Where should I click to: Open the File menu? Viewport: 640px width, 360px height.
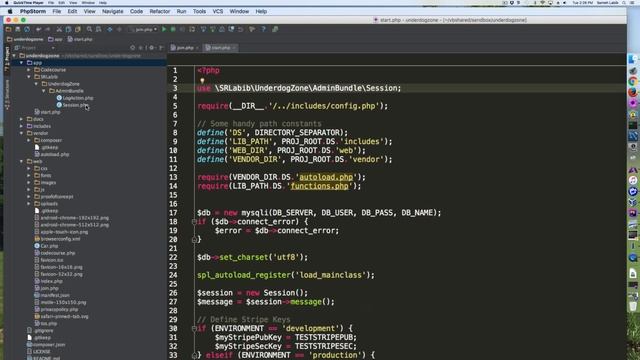(57, 11)
